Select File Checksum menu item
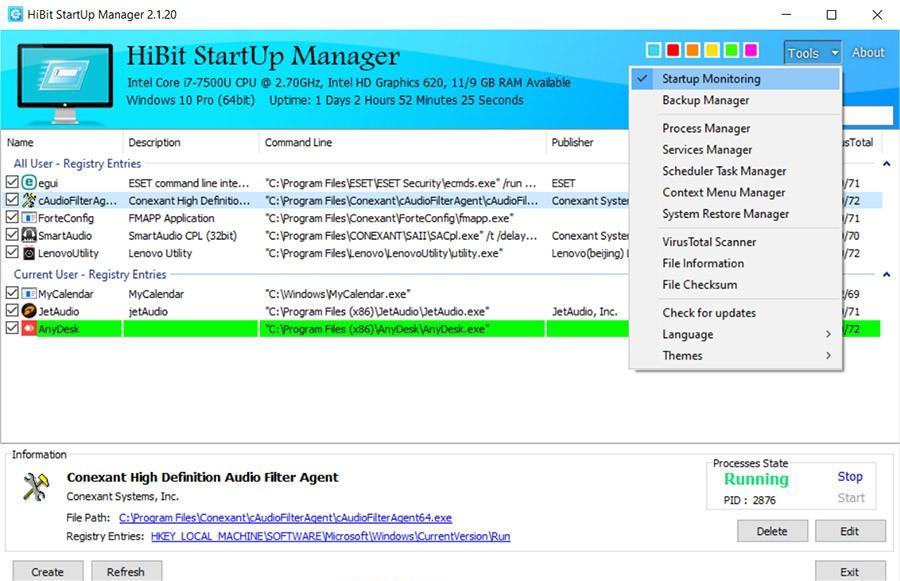900x581 pixels. (735, 284)
